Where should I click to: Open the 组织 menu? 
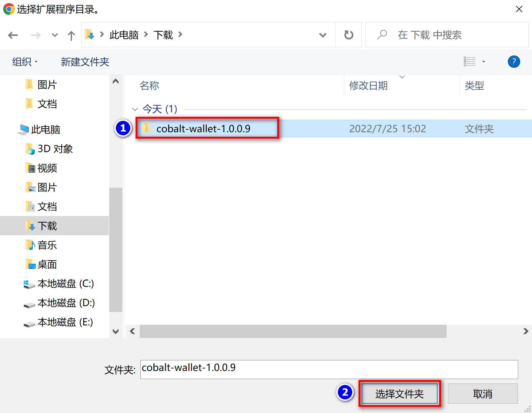pyautogui.click(x=25, y=62)
